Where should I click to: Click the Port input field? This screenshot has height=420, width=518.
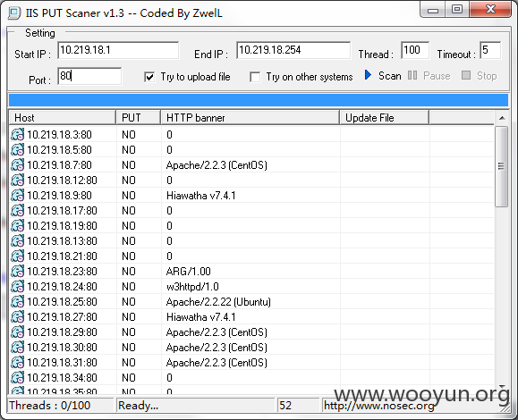(89, 76)
